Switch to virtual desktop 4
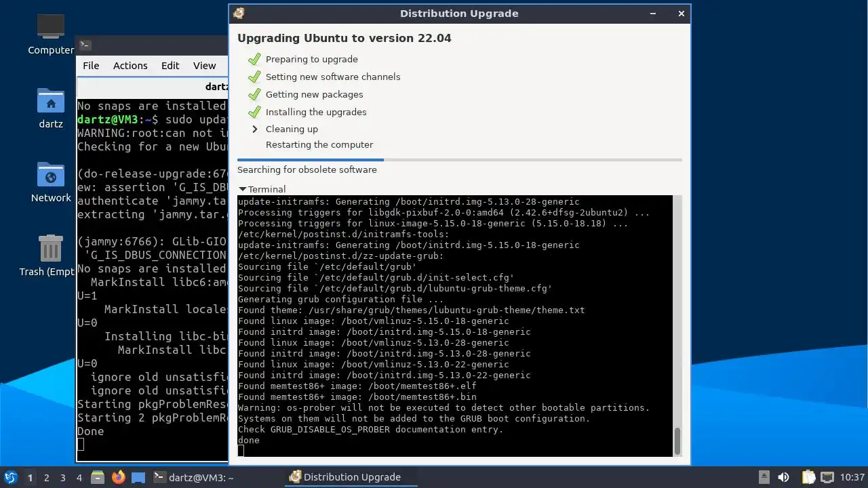Screen dimensions: 868x488 tap(79, 477)
